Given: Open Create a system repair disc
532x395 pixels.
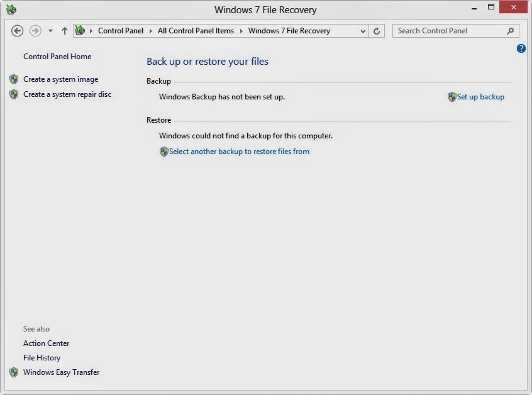Looking at the screenshot, I should tap(67, 94).
